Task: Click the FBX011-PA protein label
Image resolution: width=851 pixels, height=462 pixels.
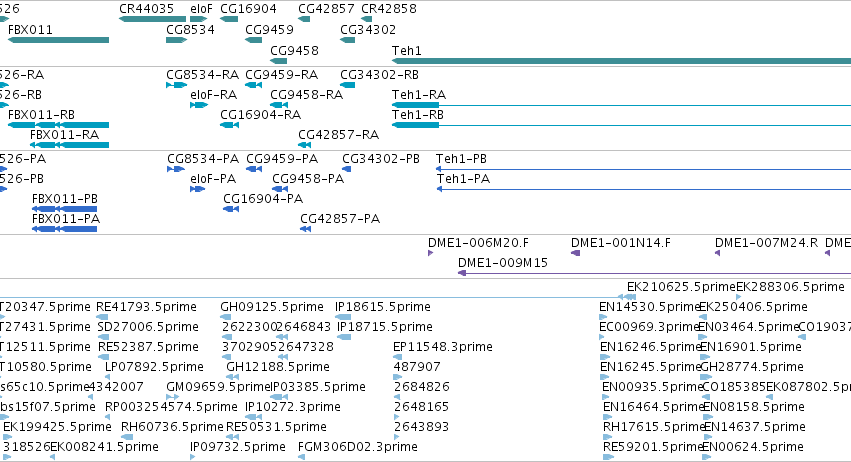Action: [66, 219]
